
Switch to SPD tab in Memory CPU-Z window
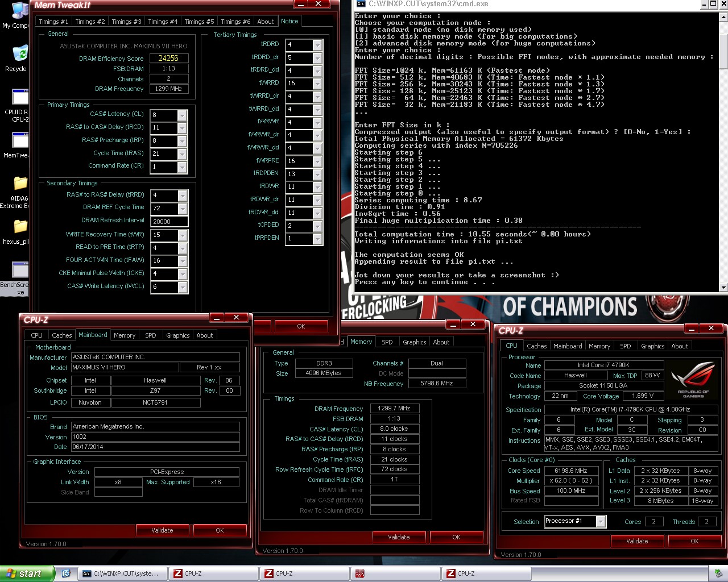tap(387, 342)
